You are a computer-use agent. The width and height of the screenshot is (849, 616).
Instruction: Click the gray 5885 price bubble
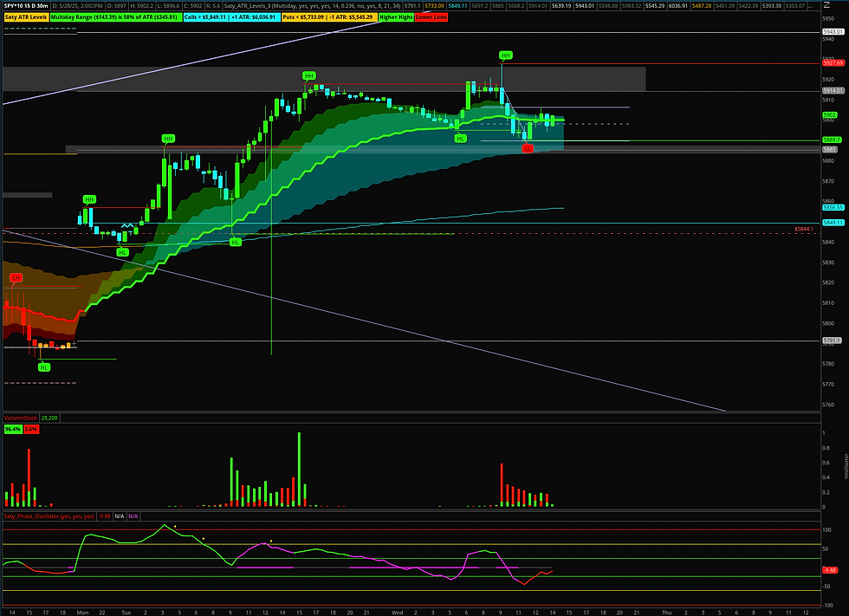point(830,149)
